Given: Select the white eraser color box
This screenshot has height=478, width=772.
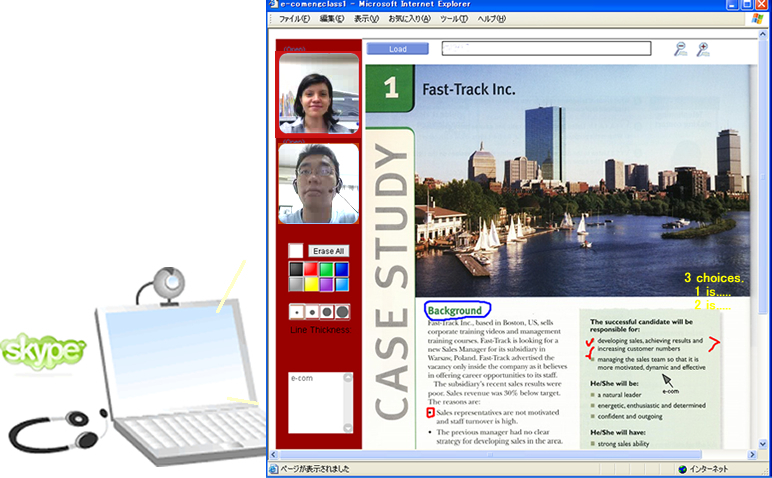Looking at the screenshot, I should click(295, 251).
